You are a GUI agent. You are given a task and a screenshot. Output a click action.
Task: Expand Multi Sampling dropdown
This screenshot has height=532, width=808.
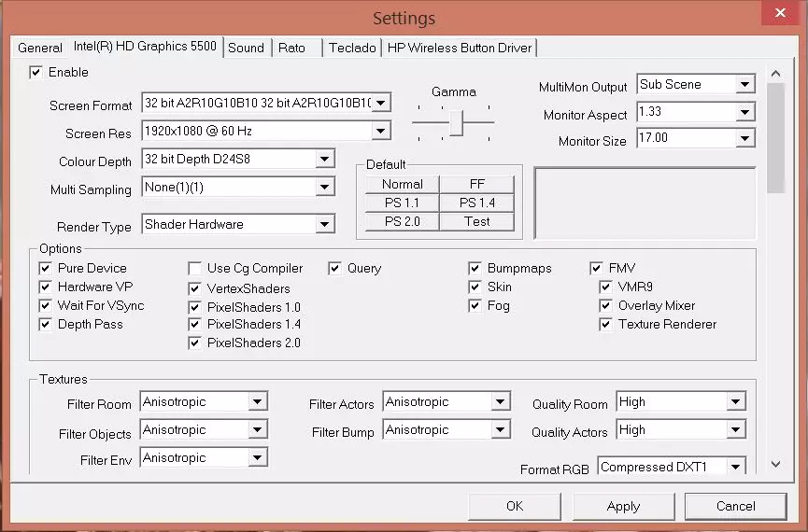(325, 187)
